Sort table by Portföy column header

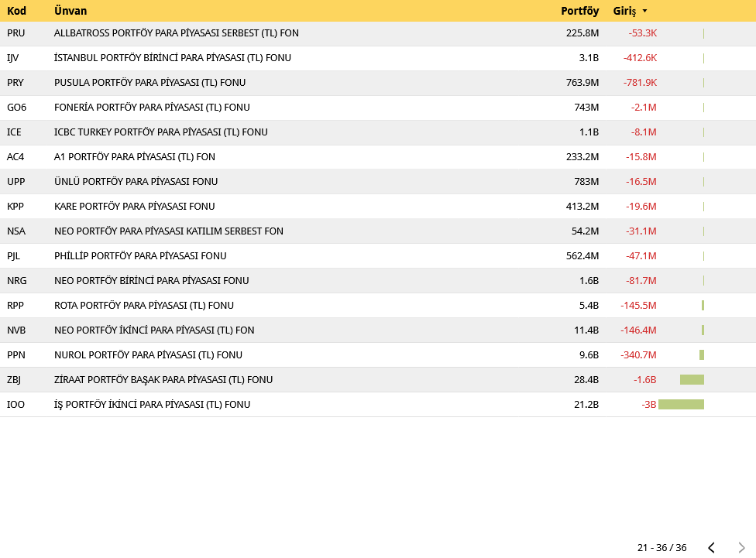[x=579, y=11]
